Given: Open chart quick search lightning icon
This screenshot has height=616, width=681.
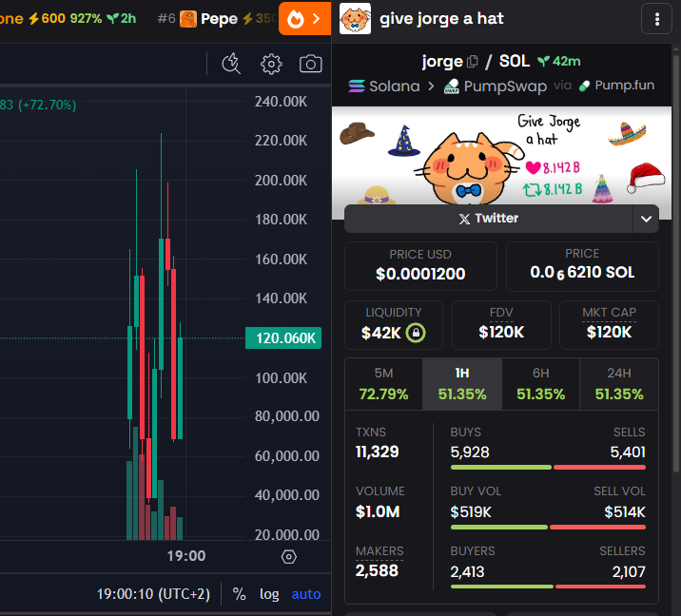Looking at the screenshot, I should (231, 64).
